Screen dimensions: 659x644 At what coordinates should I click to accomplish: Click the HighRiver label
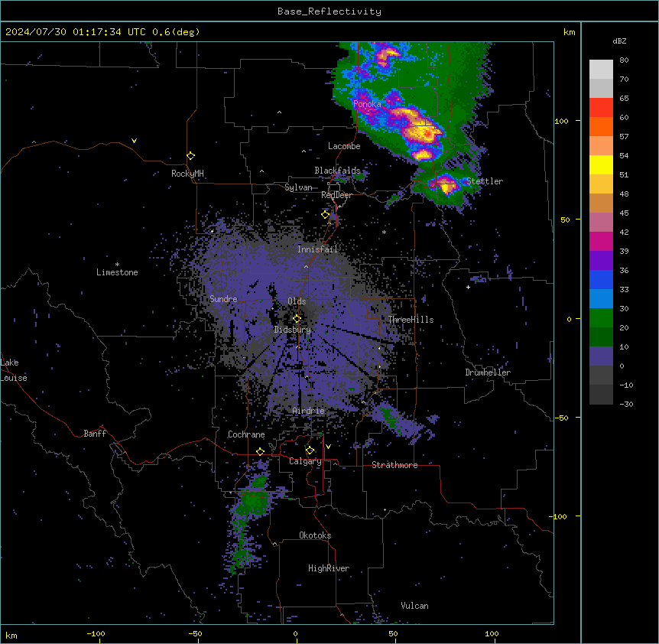coord(329,568)
